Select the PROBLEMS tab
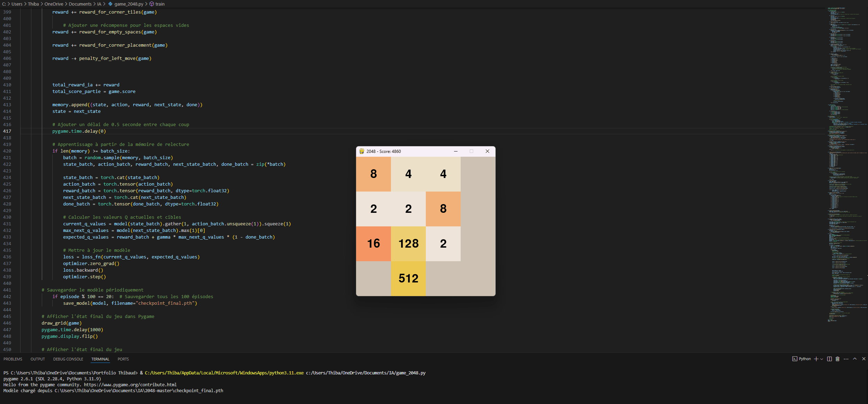 click(13, 359)
